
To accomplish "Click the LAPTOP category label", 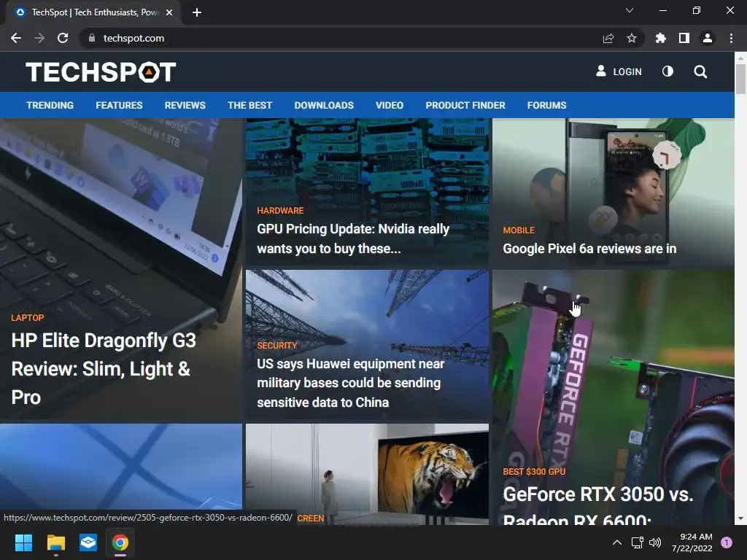I will click(x=27, y=318).
